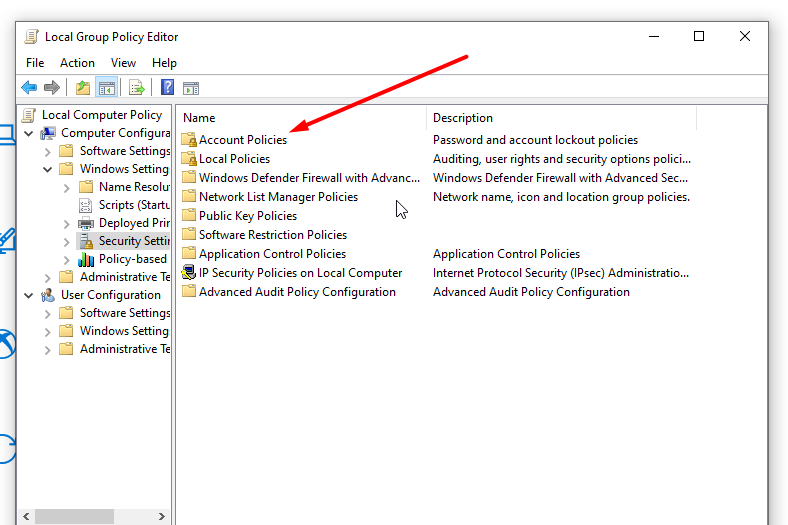Click the Windows Defender Firewall folder icon

click(x=189, y=177)
